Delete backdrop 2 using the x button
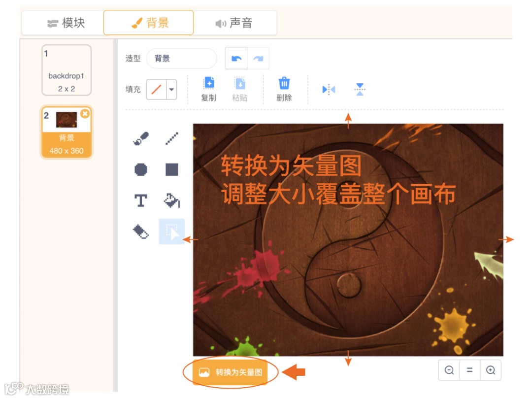Viewport: 532px width, 399px height. point(85,114)
